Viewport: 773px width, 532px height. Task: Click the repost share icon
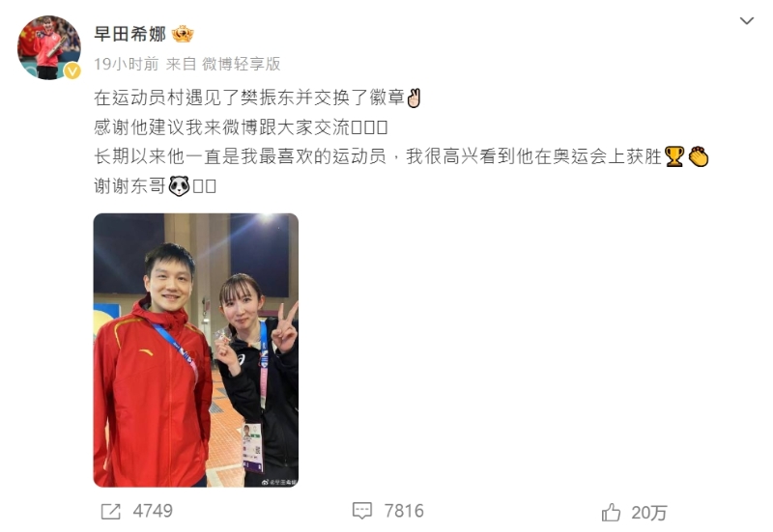[110, 512]
